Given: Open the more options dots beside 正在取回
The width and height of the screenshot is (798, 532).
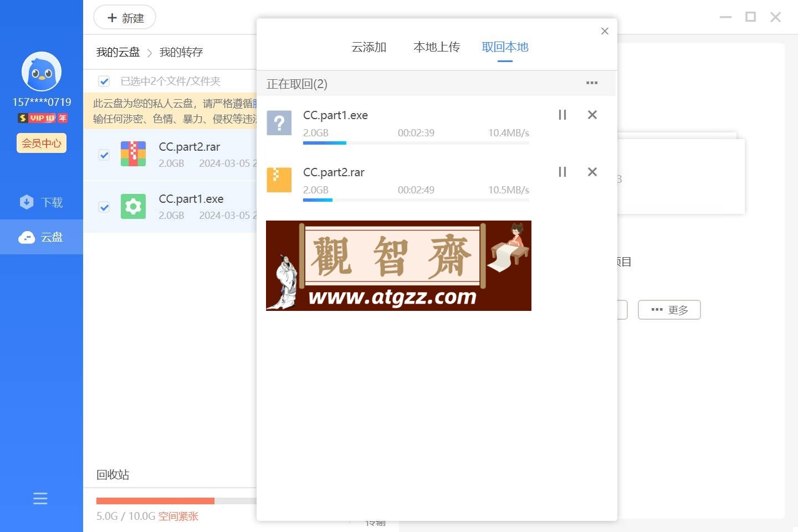Looking at the screenshot, I should 592,83.
